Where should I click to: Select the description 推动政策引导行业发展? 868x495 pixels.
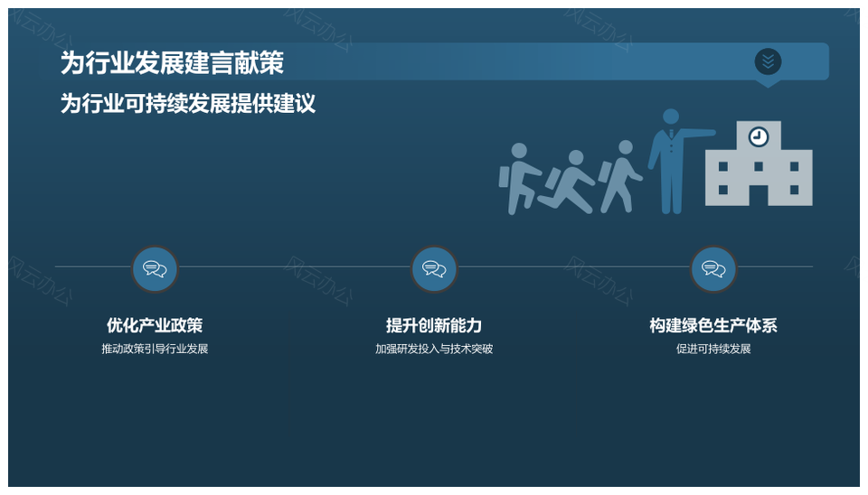click(155, 349)
